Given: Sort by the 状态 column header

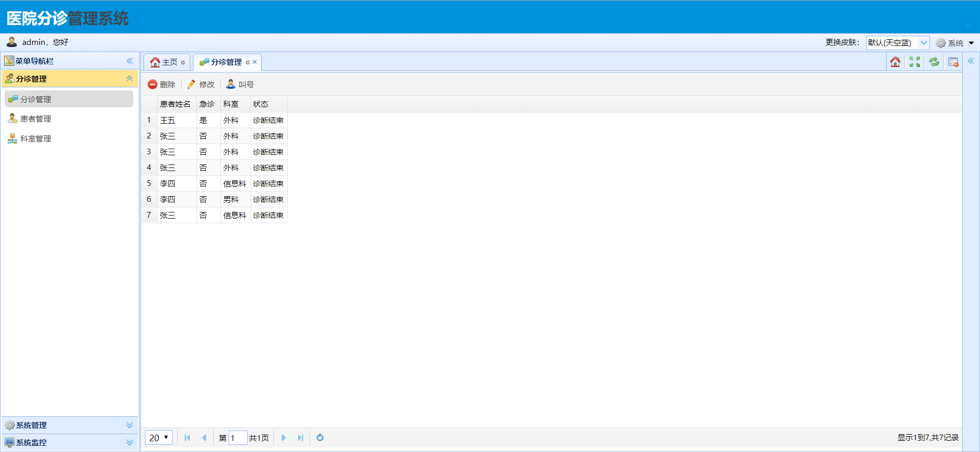Looking at the screenshot, I should [x=269, y=104].
